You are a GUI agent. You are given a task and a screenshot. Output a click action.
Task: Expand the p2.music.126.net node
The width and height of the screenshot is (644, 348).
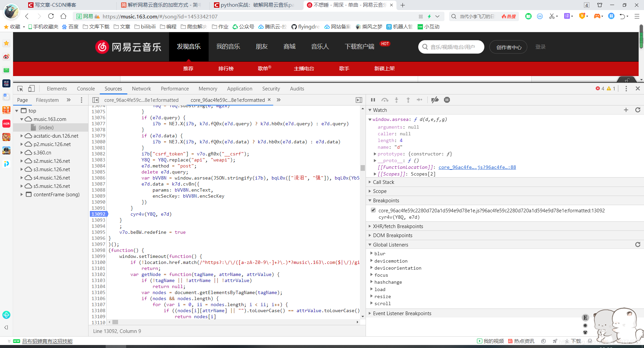coord(22,144)
